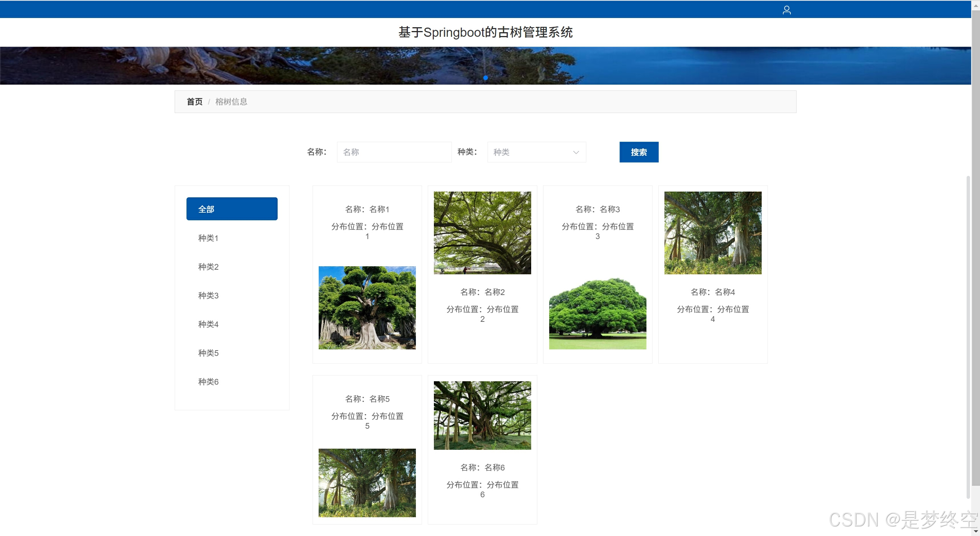980x536 pixels.
Task: Click the text 名称：名称2
Action: point(482,292)
